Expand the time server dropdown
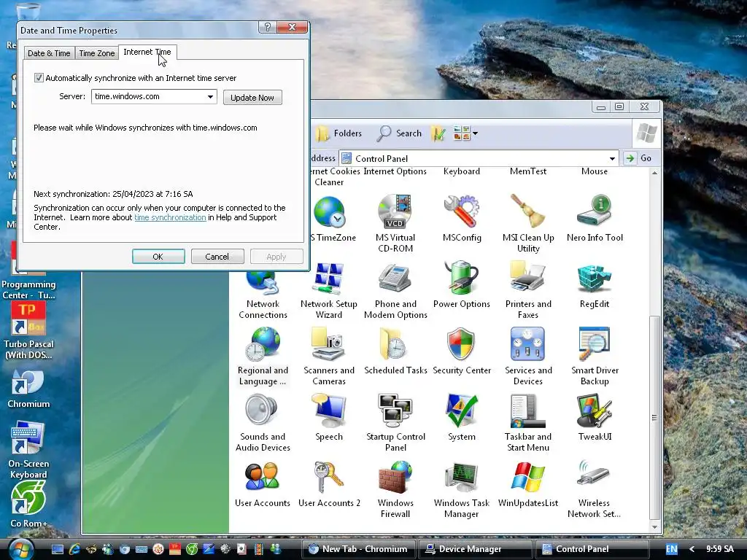 (210, 97)
